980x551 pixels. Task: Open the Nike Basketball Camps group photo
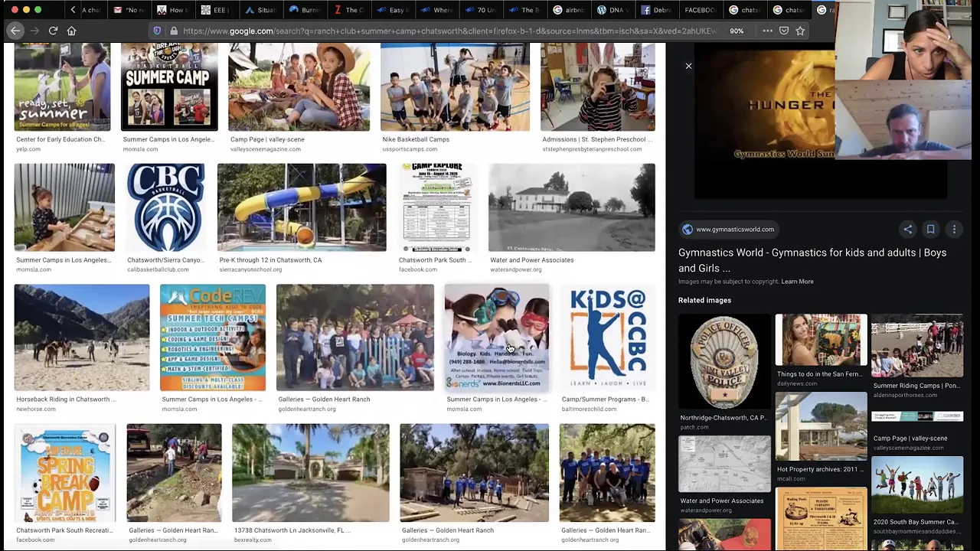pyautogui.click(x=455, y=86)
